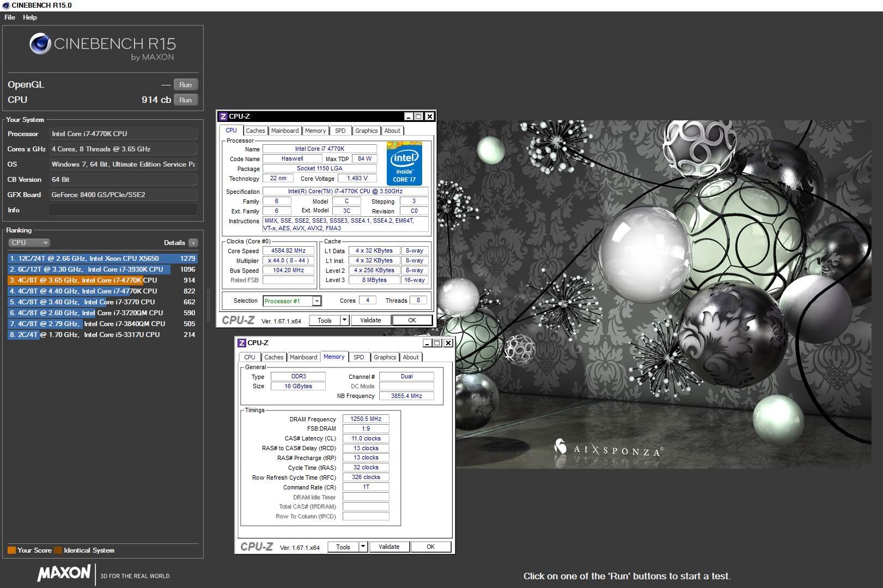Viewport: 883px width, 588px height.
Task: Open Tools dropdown arrow in upper CPU-Z
Action: (x=345, y=321)
